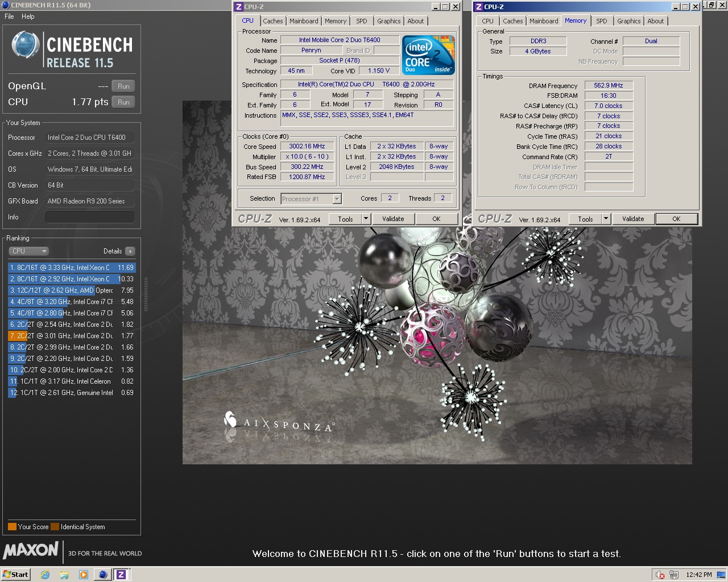
Task: Click Validate in left CPU-Z window
Action: point(393,219)
